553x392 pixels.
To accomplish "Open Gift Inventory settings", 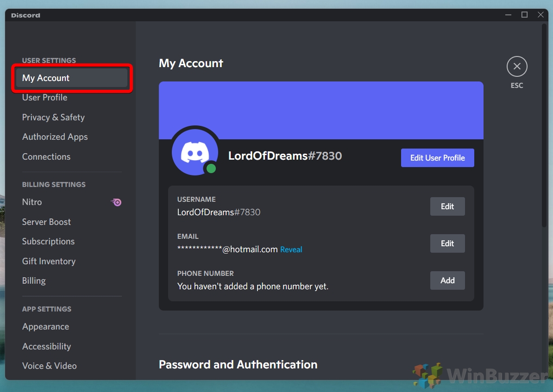I will pyautogui.click(x=49, y=261).
